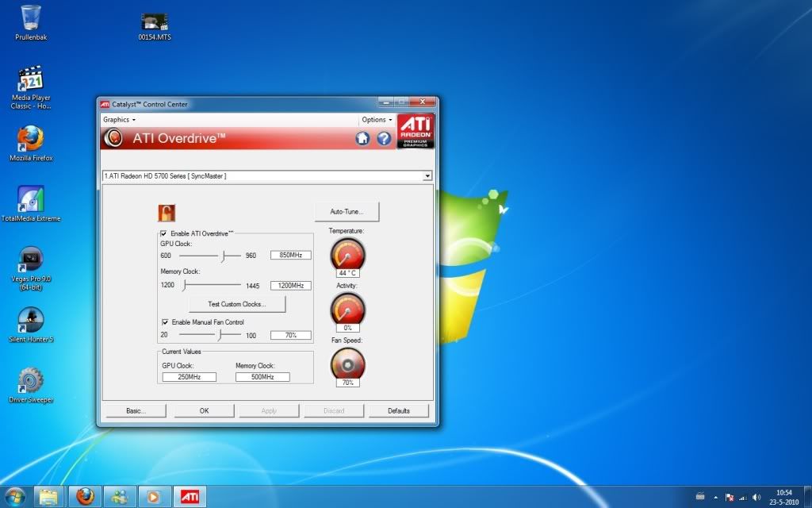Viewport: 812px width, 508px height.
Task: Select Silent Hunter 5 desktop icon
Action: [x=31, y=322]
